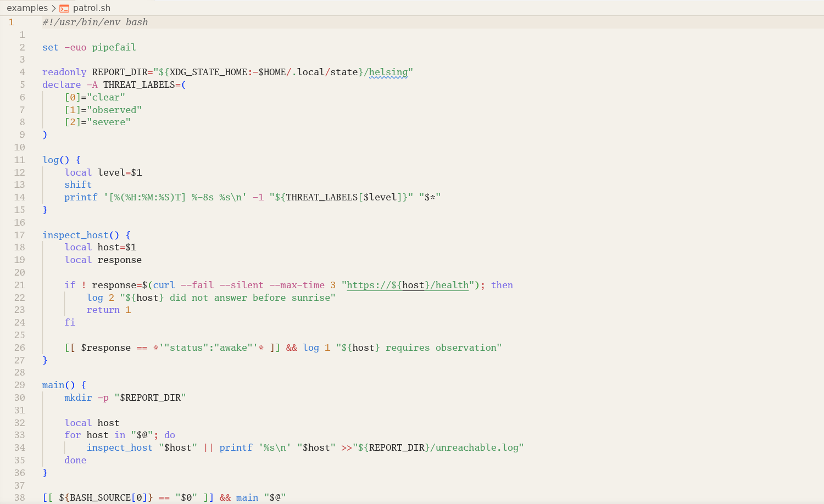Open the 'examples' breadcrumb folder

27,8
